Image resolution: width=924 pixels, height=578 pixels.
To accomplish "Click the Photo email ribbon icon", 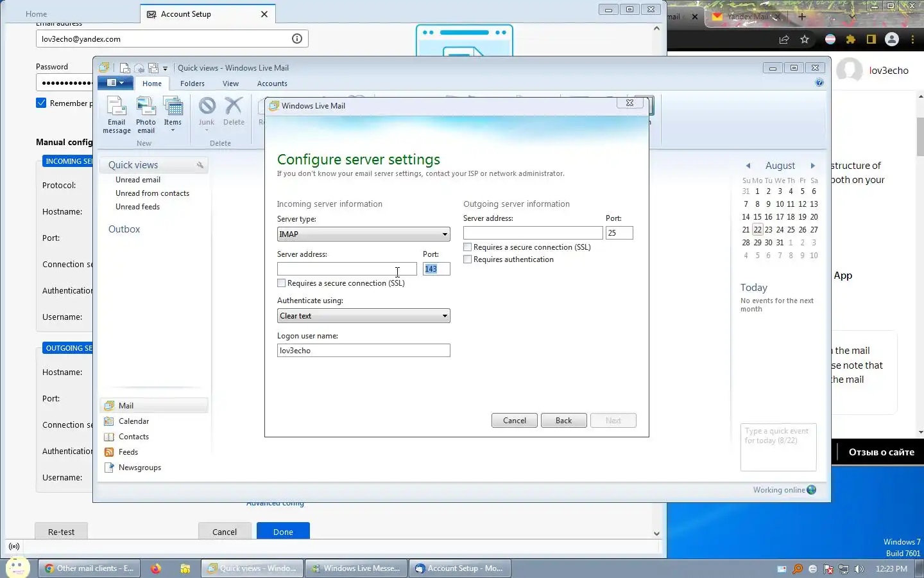I will (146, 115).
